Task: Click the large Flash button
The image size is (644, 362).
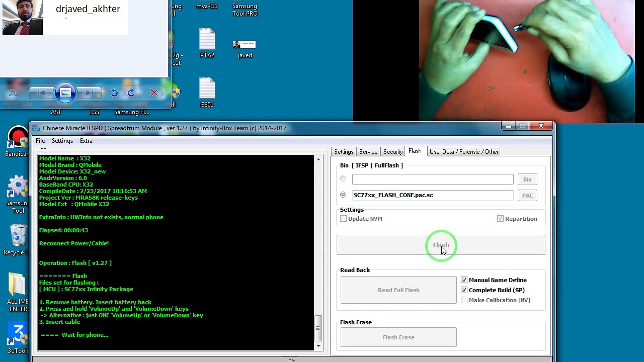Action: [441, 245]
